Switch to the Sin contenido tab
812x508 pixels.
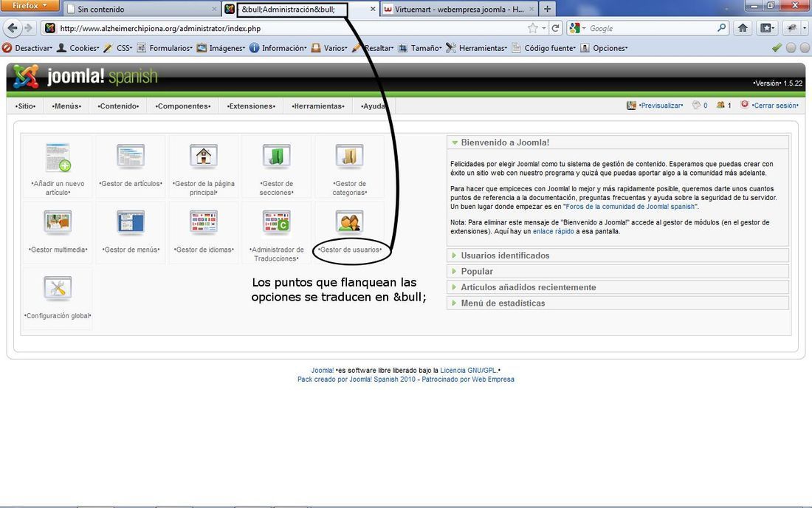point(142,9)
